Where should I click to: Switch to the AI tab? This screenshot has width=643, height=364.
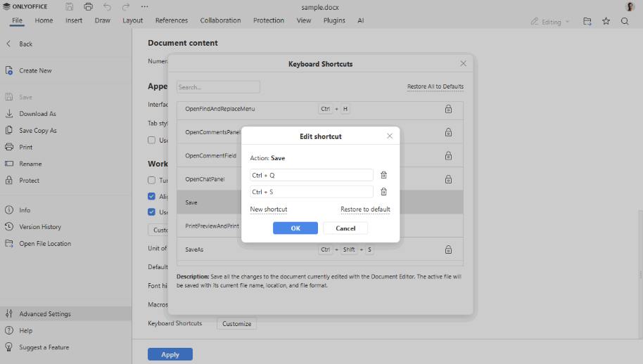(x=360, y=20)
